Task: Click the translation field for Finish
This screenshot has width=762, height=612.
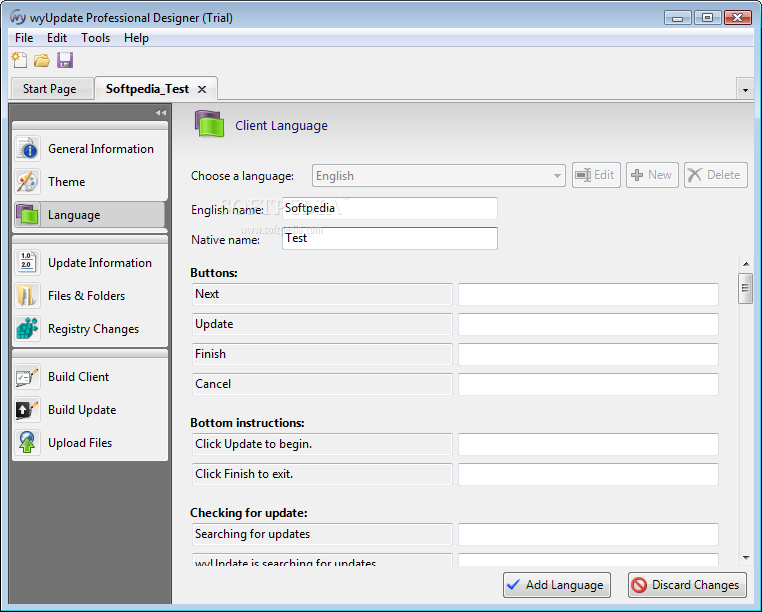Action: [588, 354]
